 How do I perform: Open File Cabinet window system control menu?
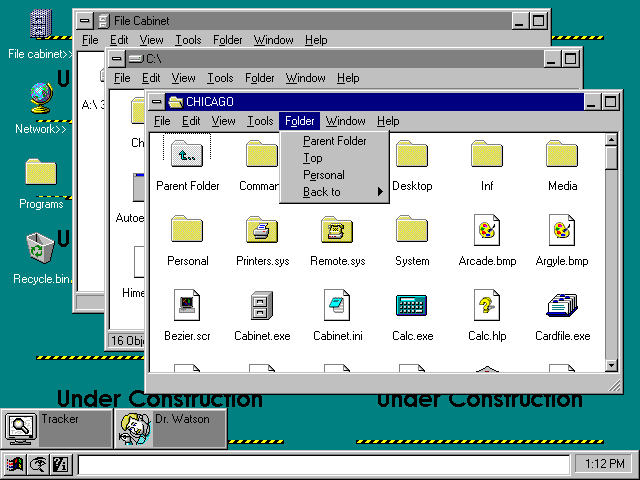click(x=85, y=20)
